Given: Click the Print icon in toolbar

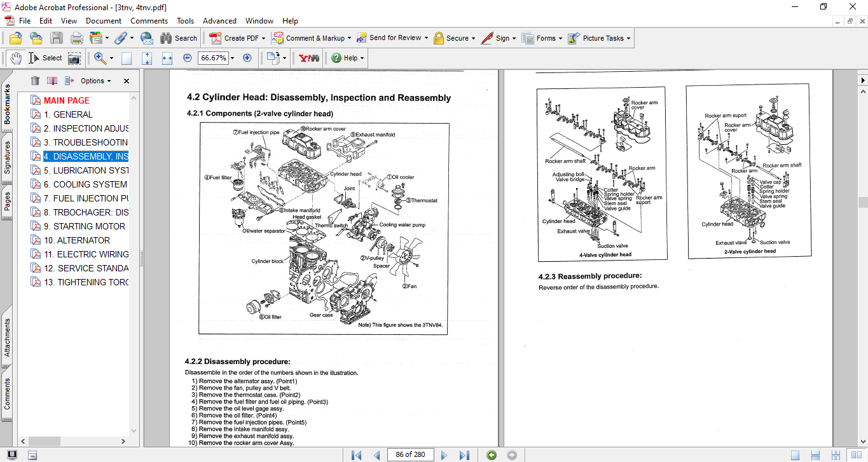Looking at the screenshot, I should [77, 38].
